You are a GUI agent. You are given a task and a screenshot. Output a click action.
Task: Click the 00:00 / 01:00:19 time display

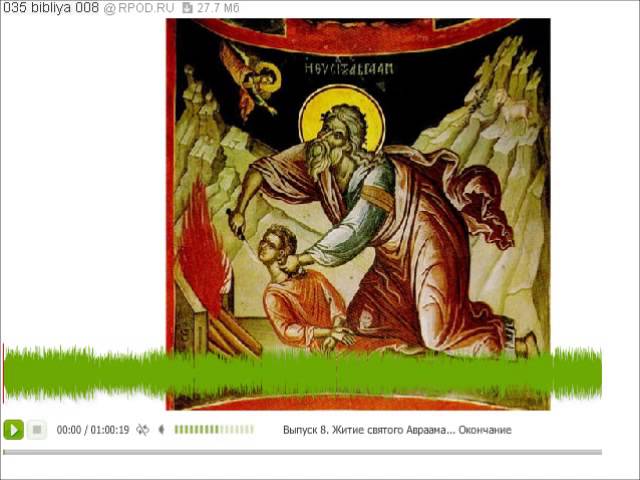93,430
